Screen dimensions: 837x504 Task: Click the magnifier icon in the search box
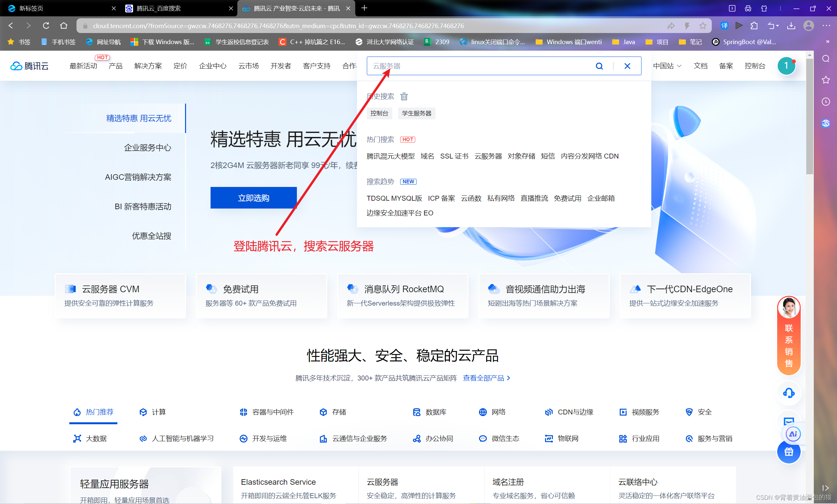pyautogui.click(x=599, y=66)
